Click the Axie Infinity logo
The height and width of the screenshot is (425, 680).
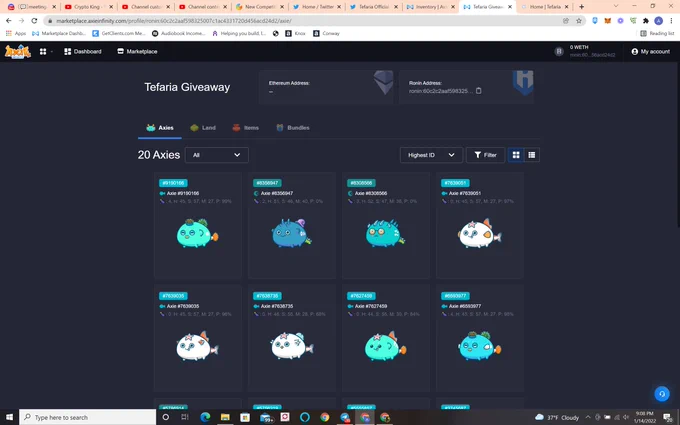18,51
